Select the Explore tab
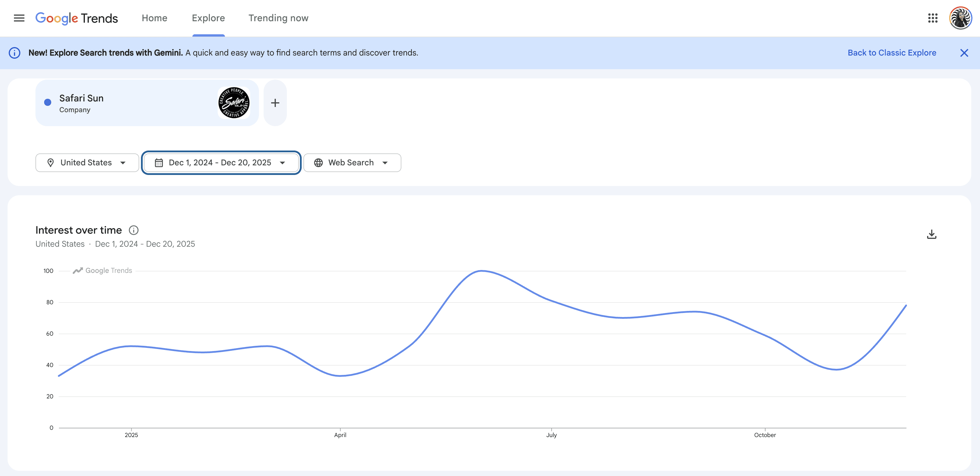The width and height of the screenshot is (980, 476). tap(208, 18)
